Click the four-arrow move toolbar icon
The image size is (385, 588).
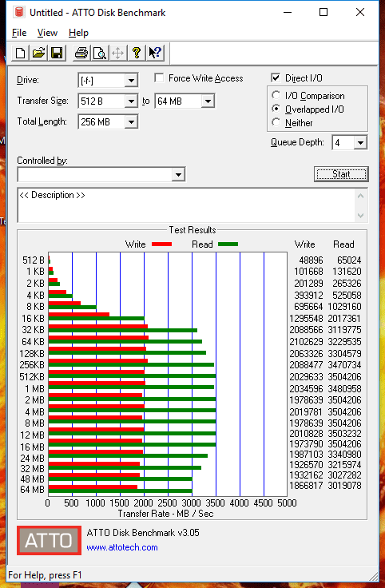[x=117, y=53]
